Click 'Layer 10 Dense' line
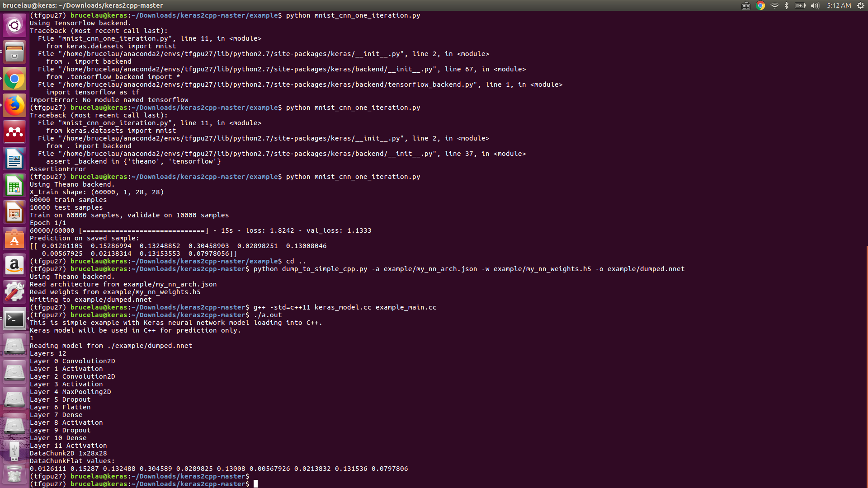This screenshot has width=868, height=488. pos(58,438)
